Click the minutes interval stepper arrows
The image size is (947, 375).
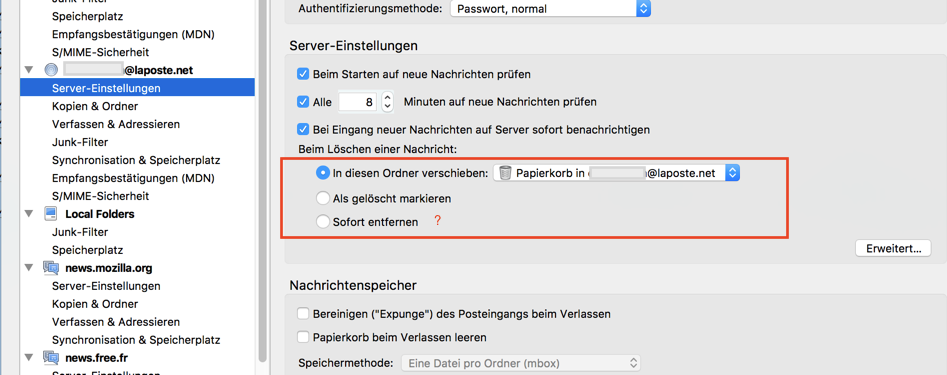[x=388, y=102]
